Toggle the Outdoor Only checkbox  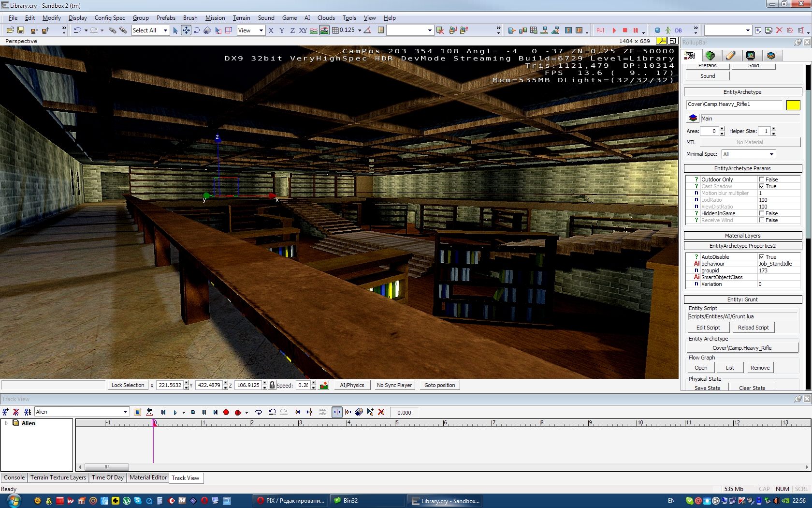pyautogui.click(x=761, y=179)
